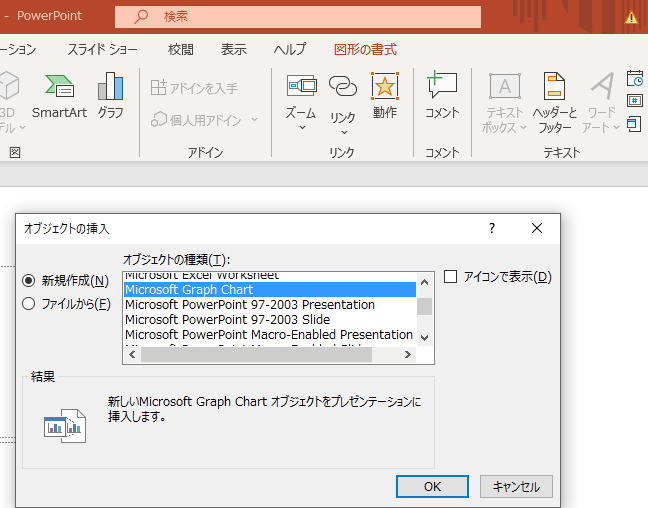Viewport: 648px width, 508px height.
Task: Open ヘッダーとフッター dialog
Action: pyautogui.click(x=555, y=103)
